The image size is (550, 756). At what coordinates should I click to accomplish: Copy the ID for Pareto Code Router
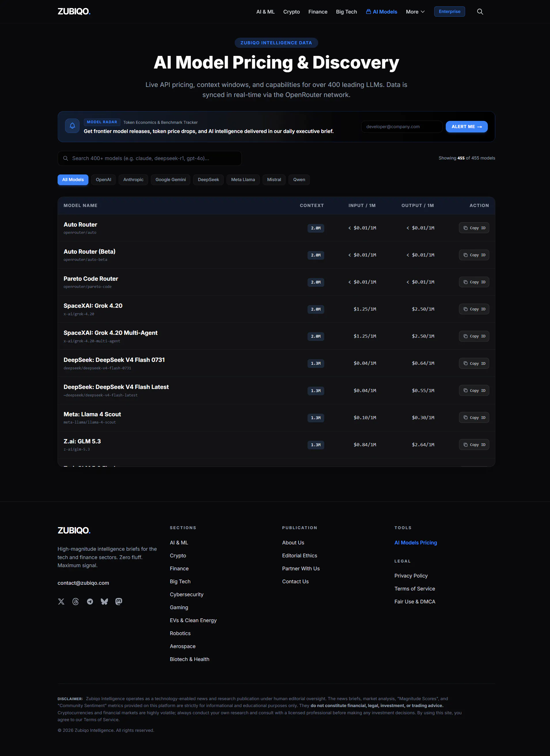(474, 282)
